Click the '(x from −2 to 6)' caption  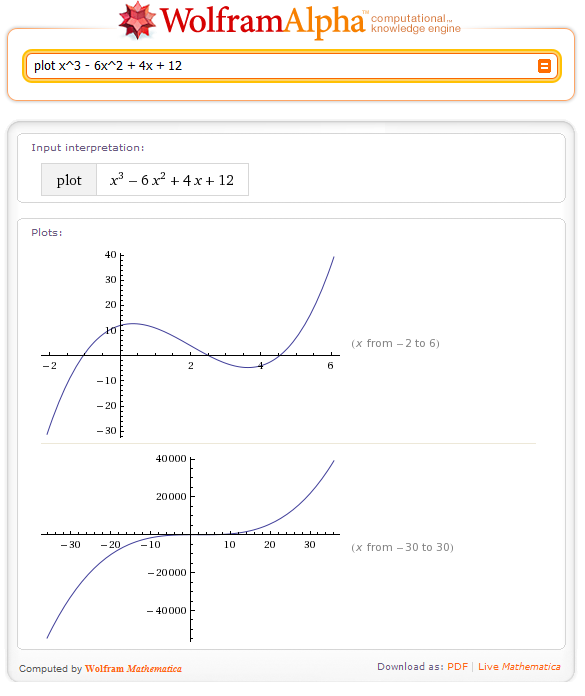(395, 344)
